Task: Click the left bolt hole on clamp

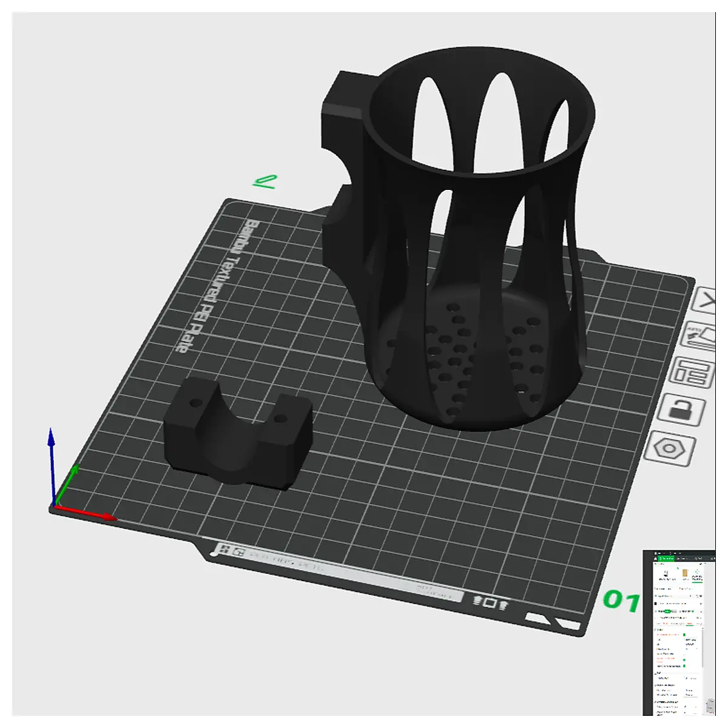Action: click(195, 402)
